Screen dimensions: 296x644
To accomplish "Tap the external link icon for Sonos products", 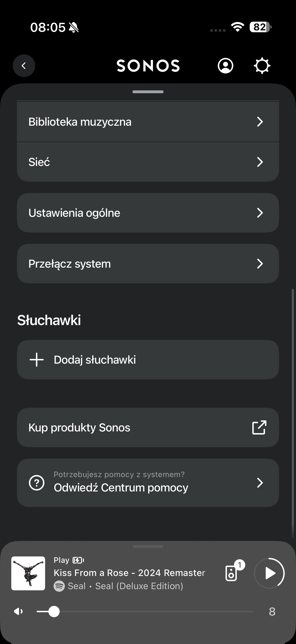I will tap(259, 427).
